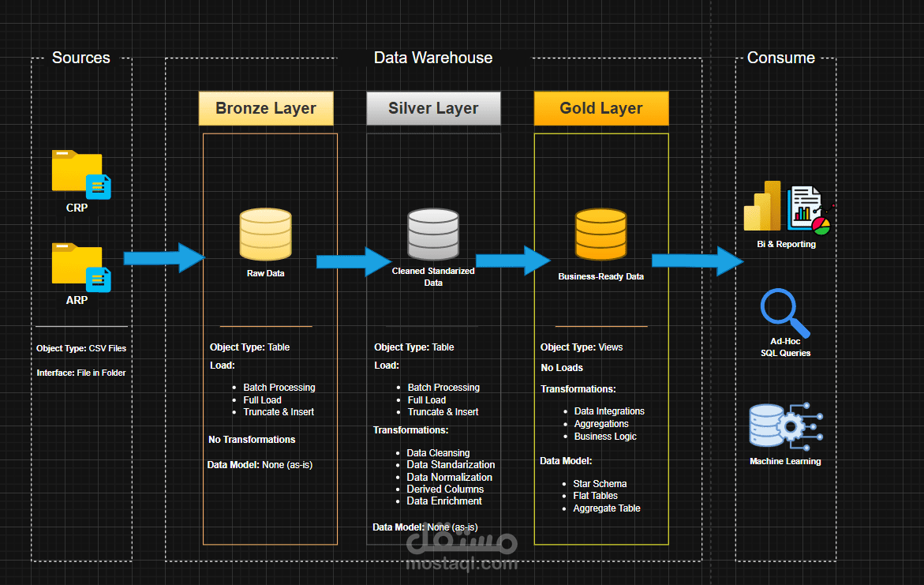Screen dimensions: 924x585
Task: Click the Batch Processing bullet under Bronze Load
Action: pyautogui.click(x=281, y=387)
